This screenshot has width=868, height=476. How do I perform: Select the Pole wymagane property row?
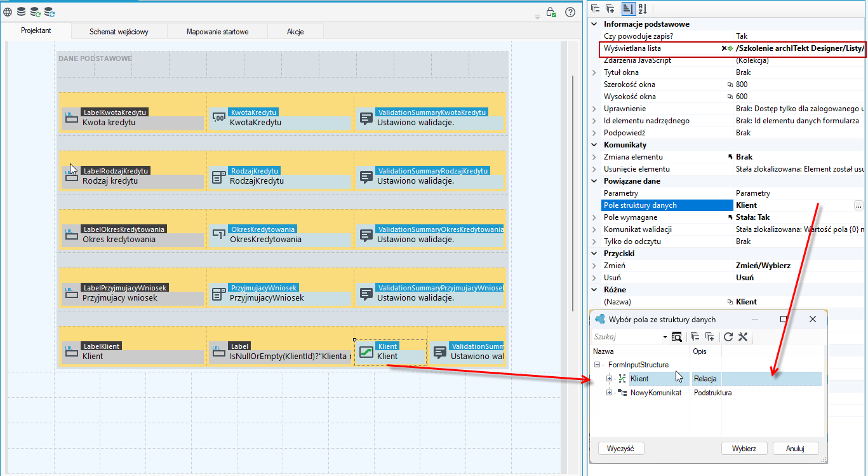pos(728,217)
